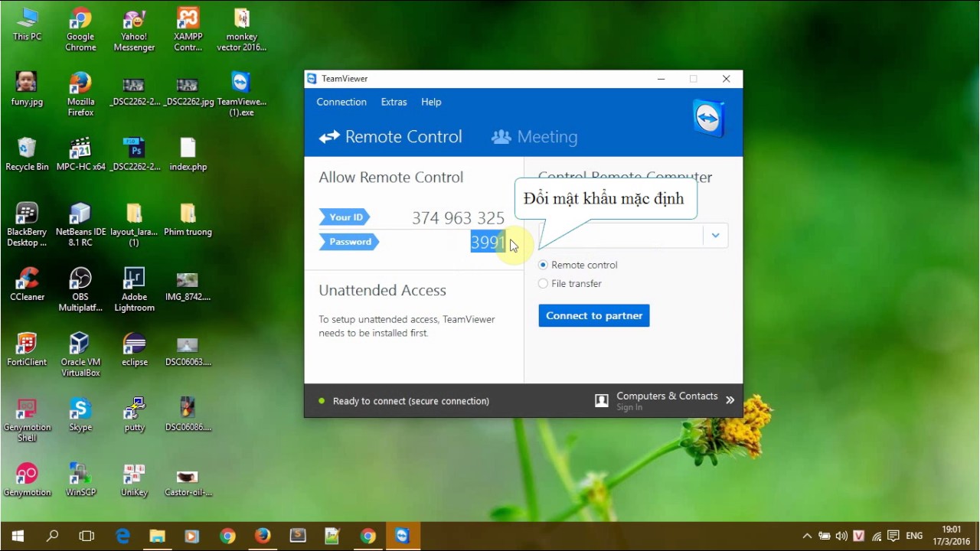Select the OBS Multiplatform desktop icon

tap(80, 290)
